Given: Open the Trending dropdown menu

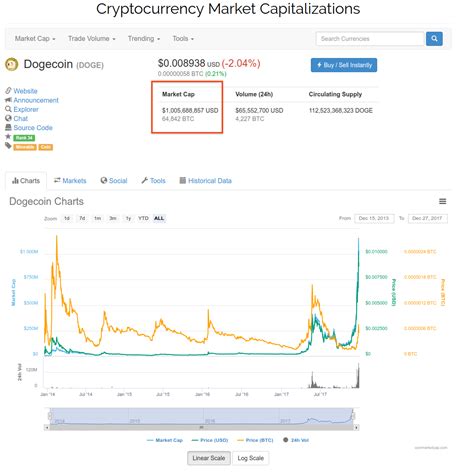Looking at the screenshot, I should [x=144, y=39].
